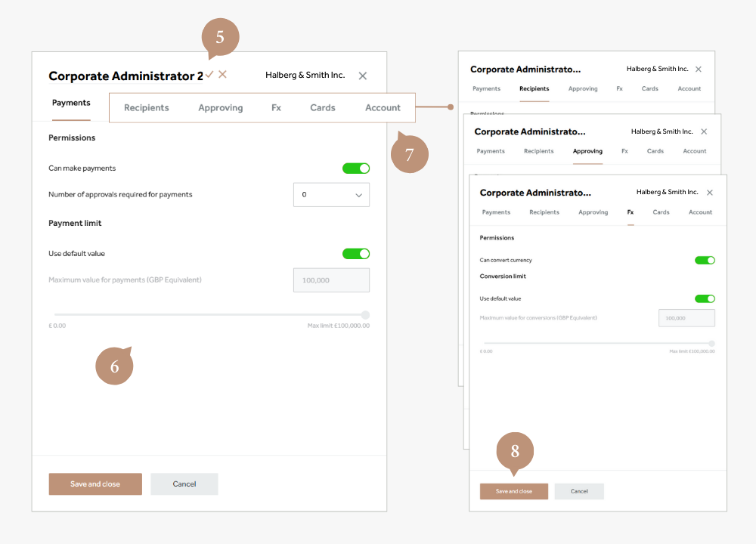Toggle Use default value in Payment limit
Screen dimensions: 756x544
click(356, 253)
